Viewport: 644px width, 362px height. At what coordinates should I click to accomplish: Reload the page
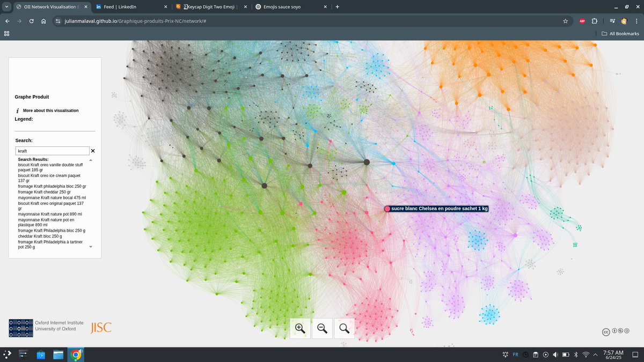pyautogui.click(x=32, y=21)
